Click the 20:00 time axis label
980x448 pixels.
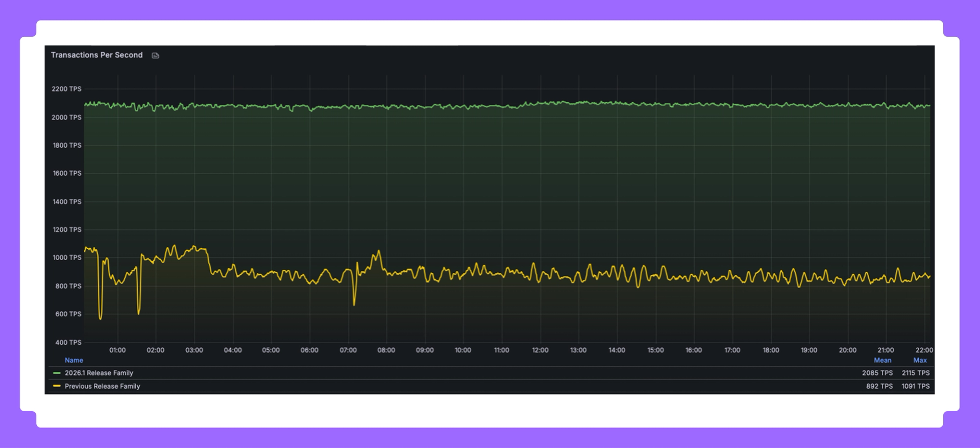847,350
